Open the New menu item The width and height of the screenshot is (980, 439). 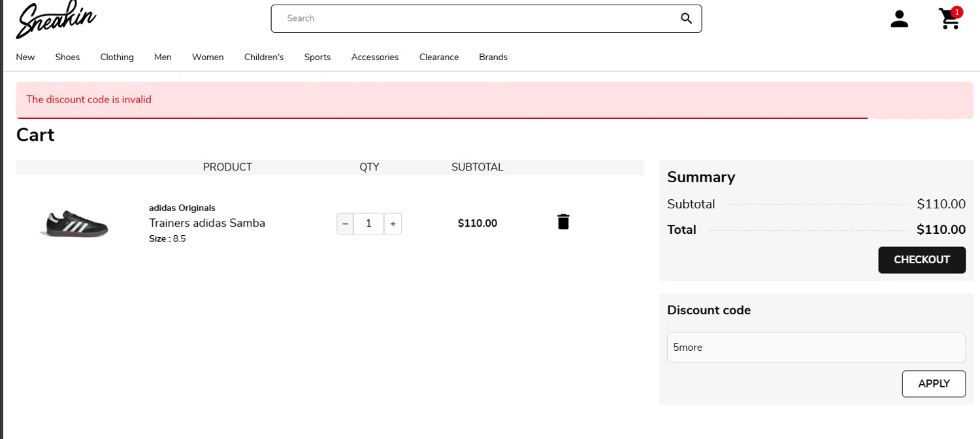25,57
